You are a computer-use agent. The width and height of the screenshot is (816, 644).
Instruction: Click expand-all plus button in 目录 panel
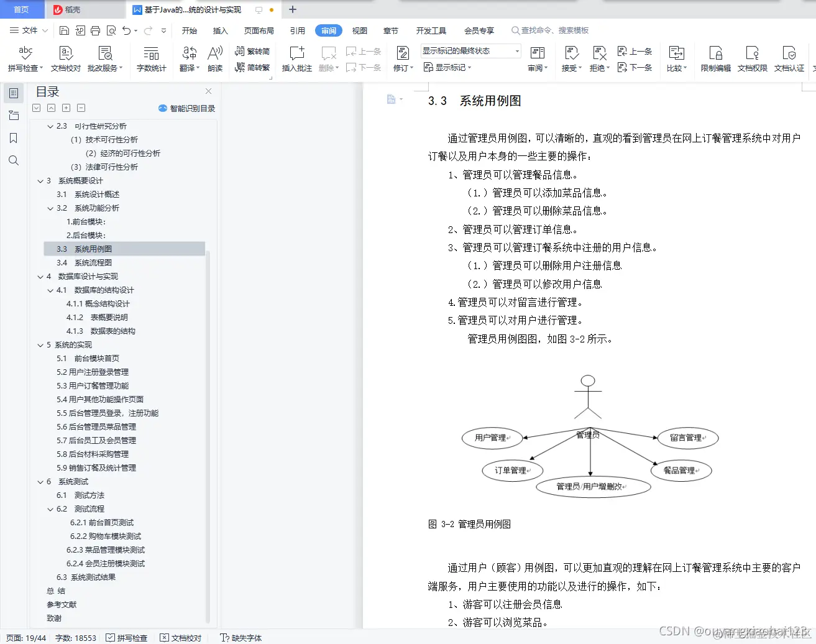pos(66,108)
